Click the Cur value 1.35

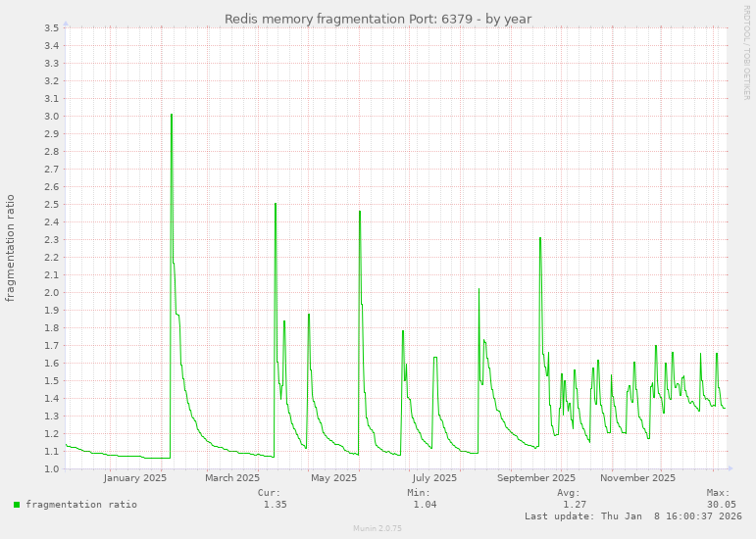click(275, 505)
